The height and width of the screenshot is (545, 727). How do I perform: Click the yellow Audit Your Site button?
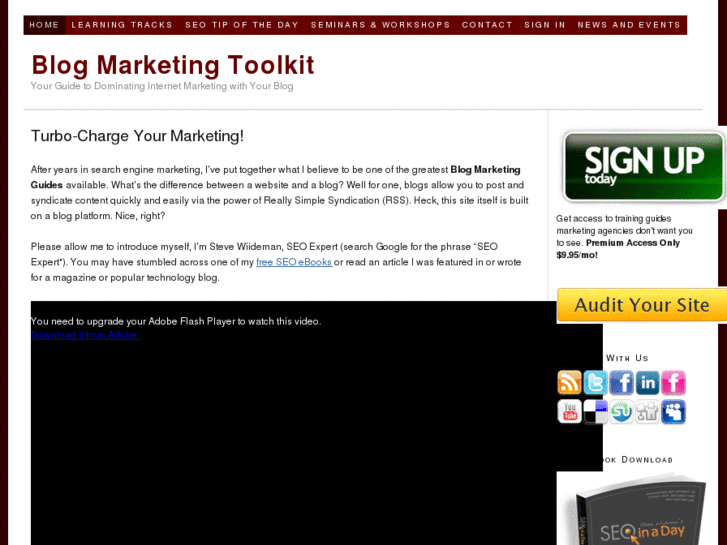click(x=642, y=305)
